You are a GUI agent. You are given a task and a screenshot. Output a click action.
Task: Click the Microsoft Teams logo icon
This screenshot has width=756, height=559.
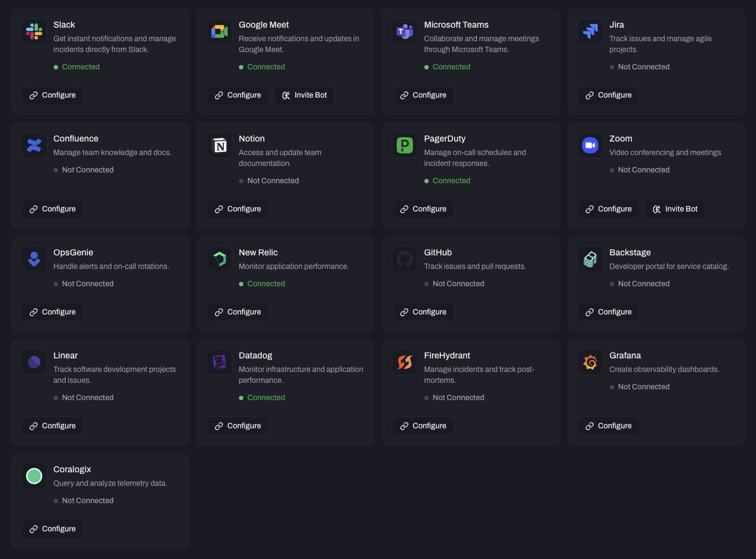coord(405,31)
